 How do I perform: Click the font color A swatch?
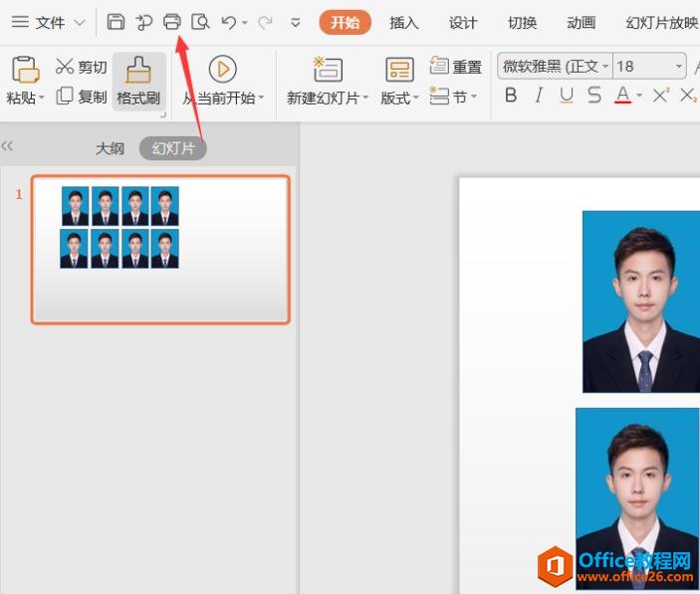pyautogui.click(x=623, y=96)
